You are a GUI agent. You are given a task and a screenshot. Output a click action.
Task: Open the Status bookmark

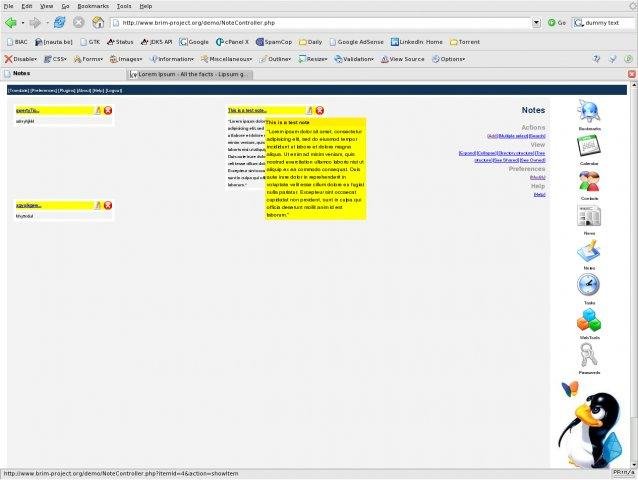click(120, 42)
